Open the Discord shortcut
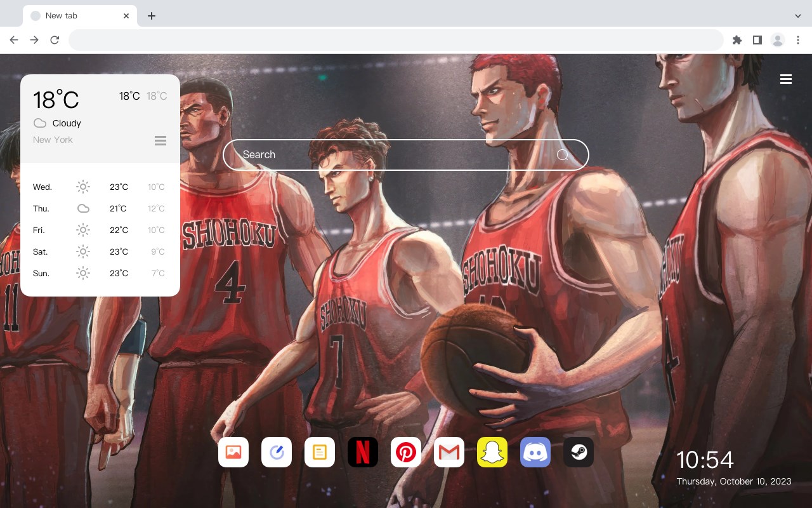 pos(535,452)
